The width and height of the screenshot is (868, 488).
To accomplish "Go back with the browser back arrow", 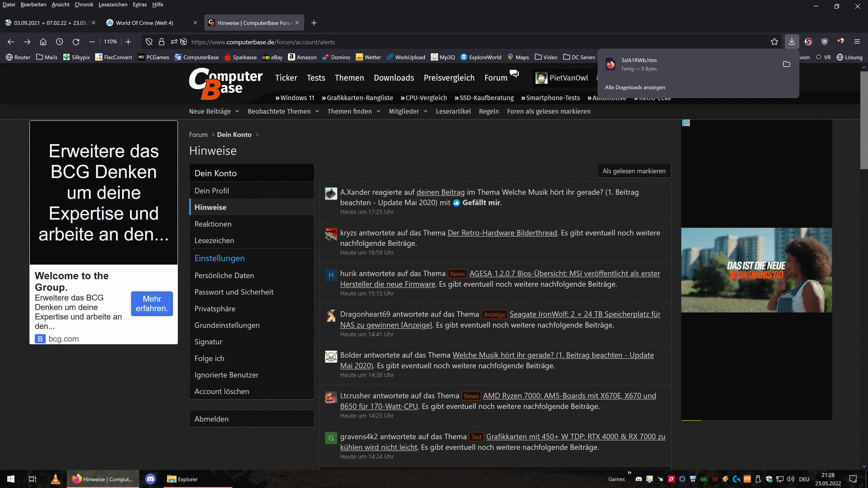I will click(x=11, y=42).
